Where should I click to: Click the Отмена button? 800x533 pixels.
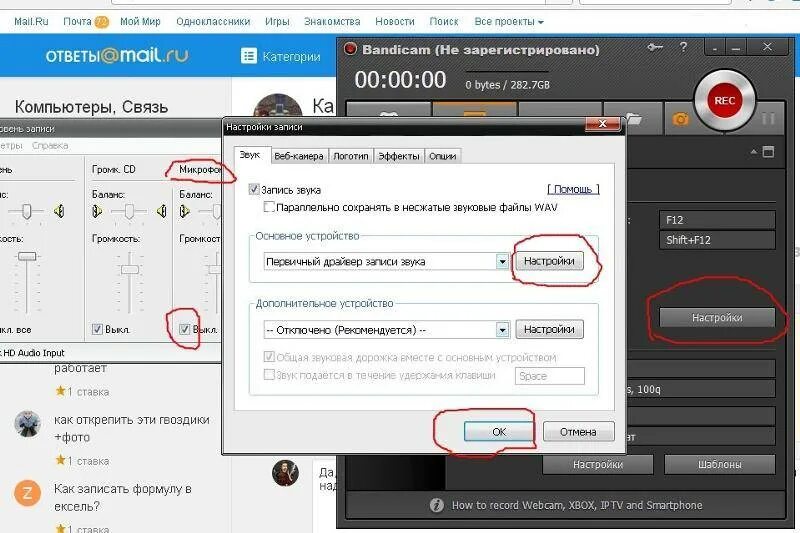(578, 432)
